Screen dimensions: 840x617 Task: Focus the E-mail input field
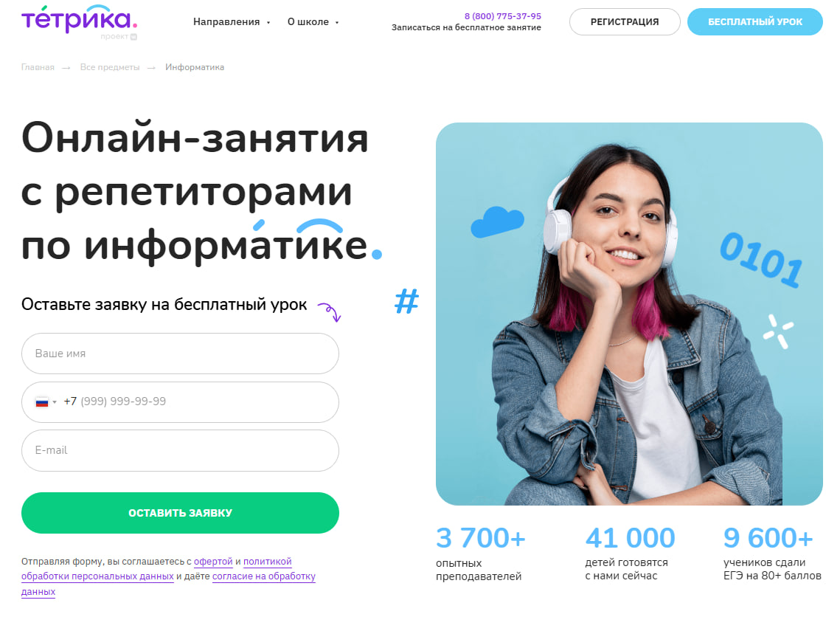tap(180, 450)
